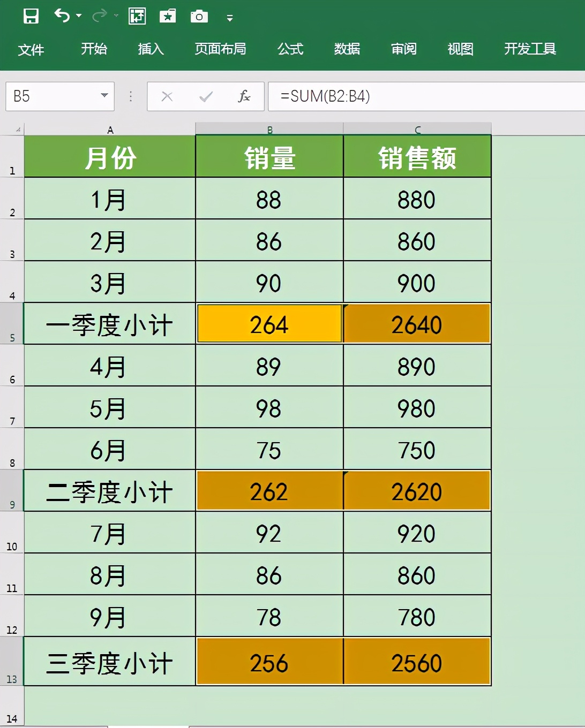Click the 3月 cell
The image size is (585, 728).
point(110,282)
